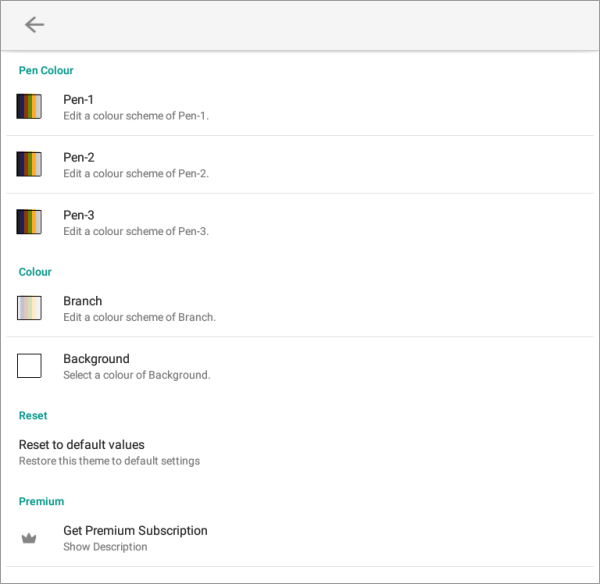The width and height of the screenshot is (600, 584).
Task: Click the white Background colour box
Action: [x=29, y=365]
